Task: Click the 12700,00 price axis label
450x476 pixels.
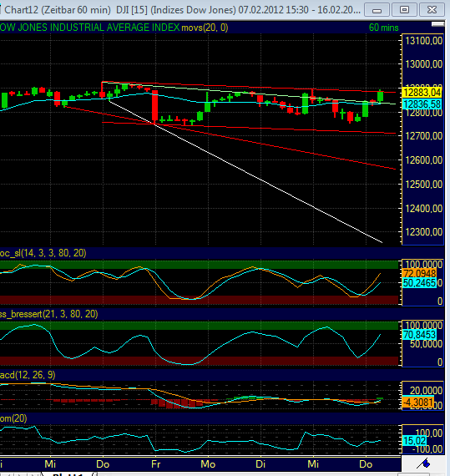Action: [424, 135]
